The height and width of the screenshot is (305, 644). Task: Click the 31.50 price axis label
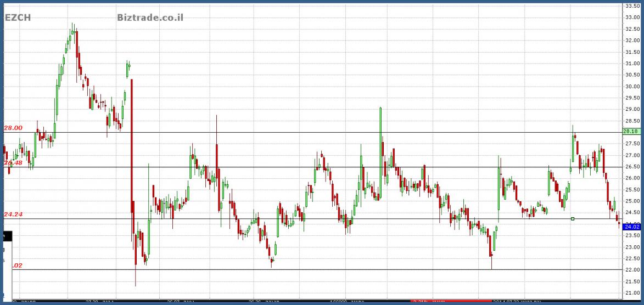(631, 52)
